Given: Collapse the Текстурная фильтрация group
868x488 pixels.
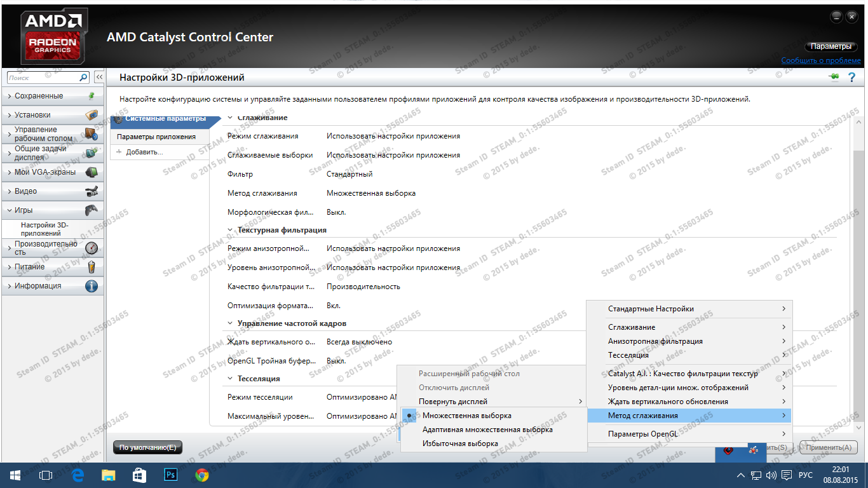Looking at the screenshot, I should point(231,230).
